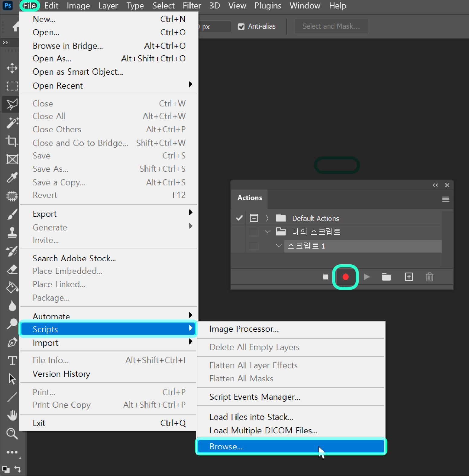Open the Actions panel hamburger menu

(446, 199)
